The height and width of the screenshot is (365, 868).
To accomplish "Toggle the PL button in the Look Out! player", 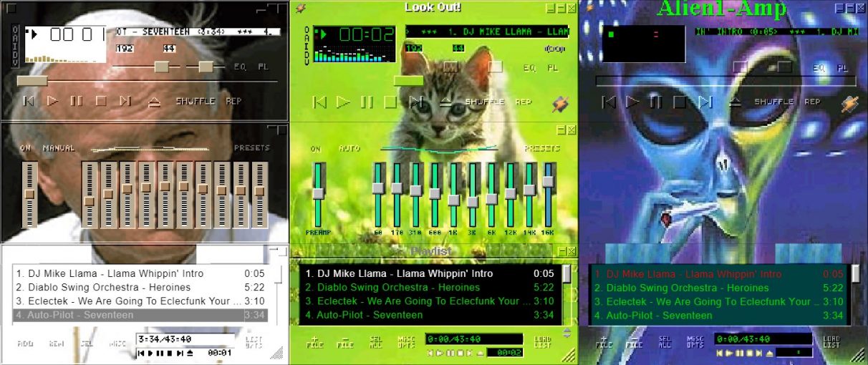I will (553, 68).
